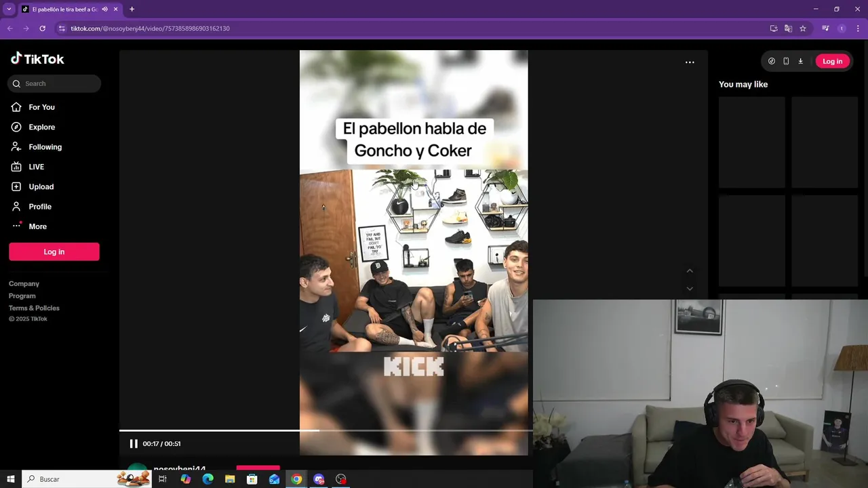Screen dimensions: 868x488
Task: Click the browser forward arrow
Action: (26, 28)
